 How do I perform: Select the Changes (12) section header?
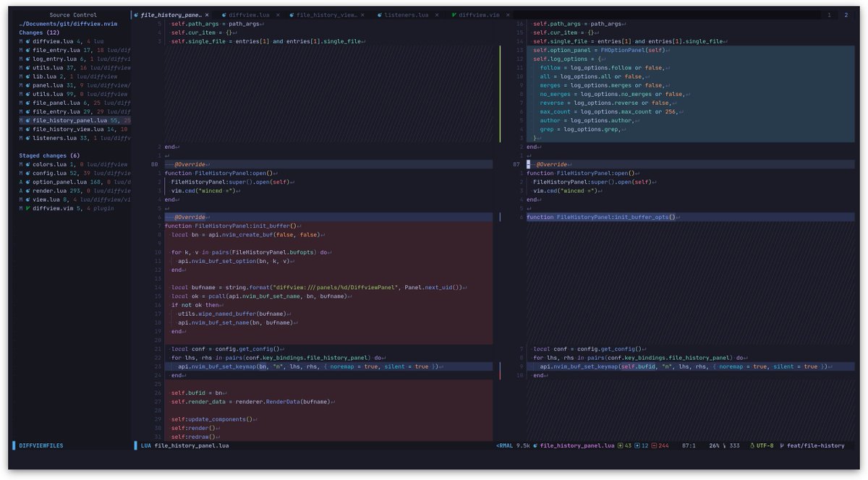click(x=39, y=33)
